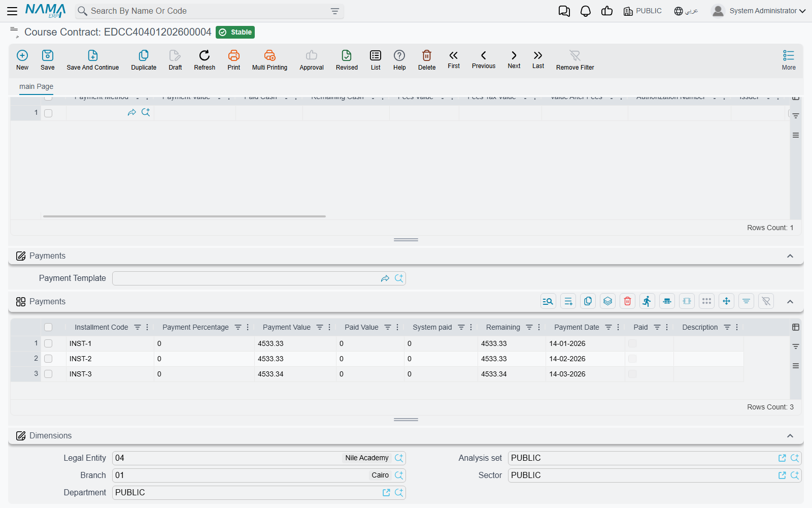The width and height of the screenshot is (812, 508).
Task: Open the hamburger main menu
Action: coord(12,11)
